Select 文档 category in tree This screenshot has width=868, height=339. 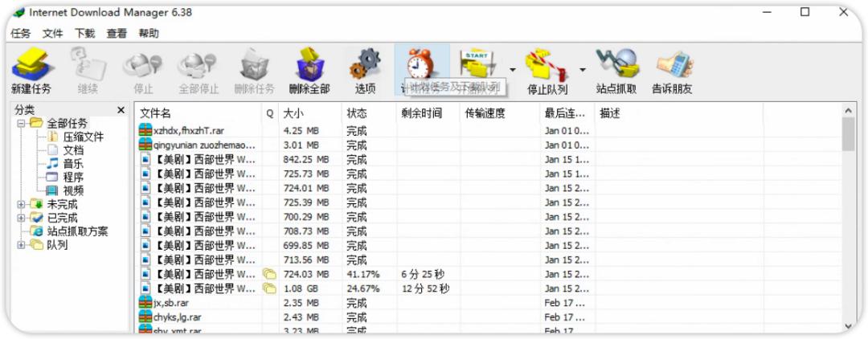click(x=73, y=150)
